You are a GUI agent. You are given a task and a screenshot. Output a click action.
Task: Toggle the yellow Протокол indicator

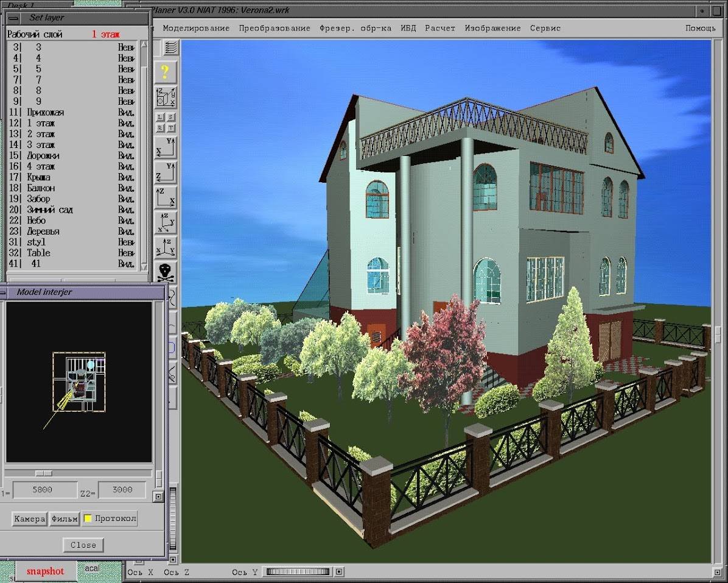[x=87, y=518]
